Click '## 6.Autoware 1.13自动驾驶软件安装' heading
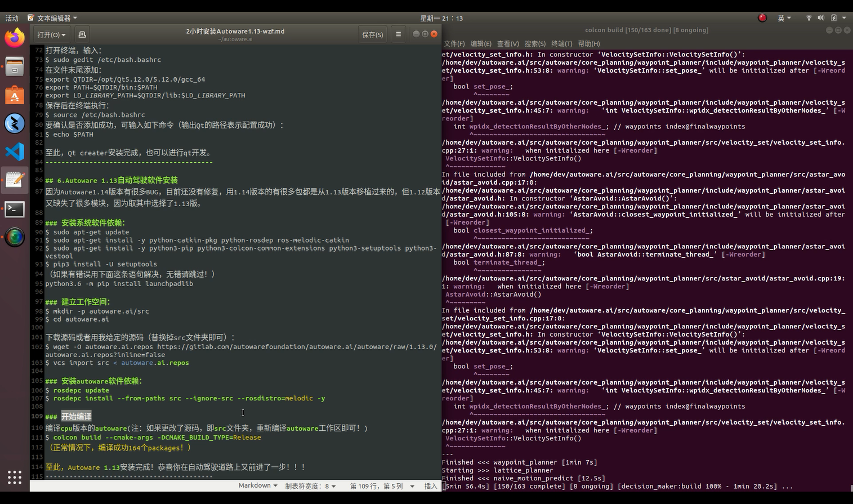The width and height of the screenshot is (853, 504). click(x=111, y=180)
